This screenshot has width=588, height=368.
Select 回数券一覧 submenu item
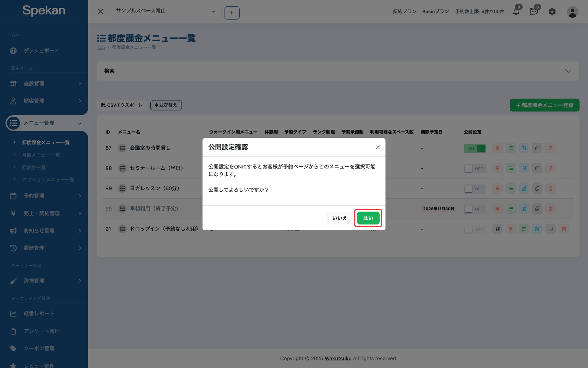[34, 167]
